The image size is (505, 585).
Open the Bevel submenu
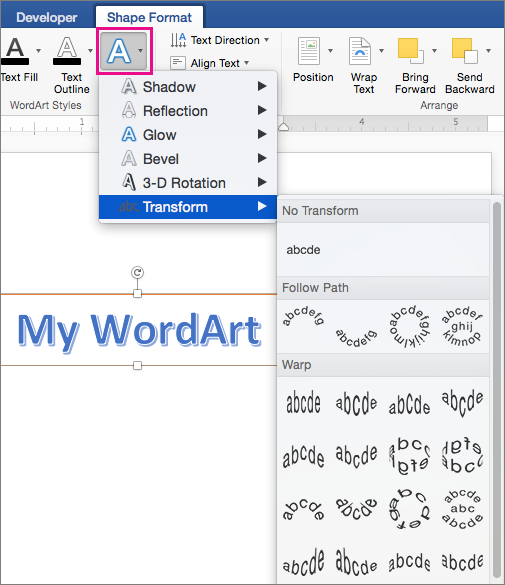pos(188,159)
